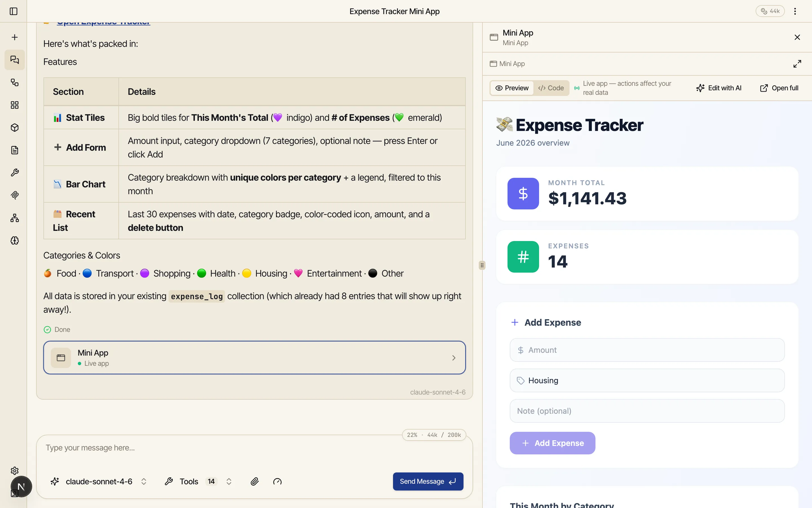Open the network hierarchy sidebar icon
Screen dimensions: 812x508
[14, 218]
